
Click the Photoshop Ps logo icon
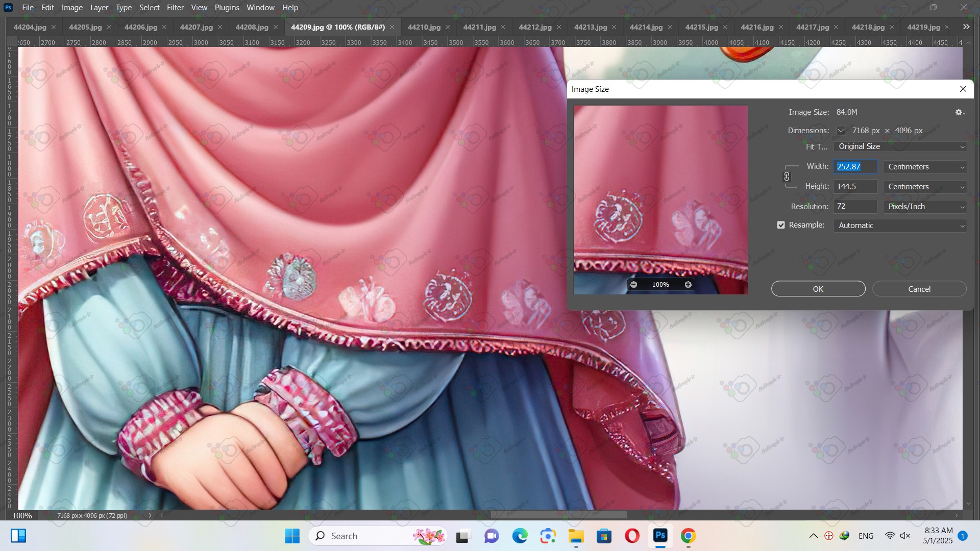tap(8, 7)
